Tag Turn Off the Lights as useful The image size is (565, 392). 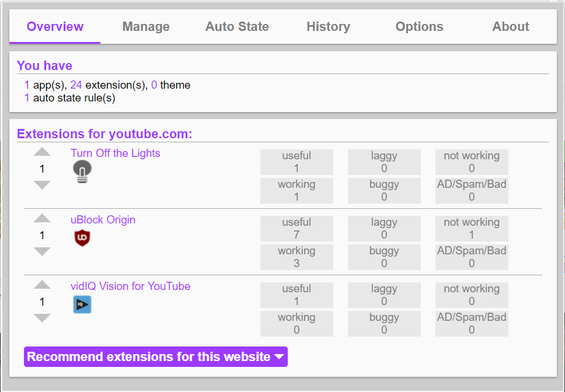pyautogui.click(x=297, y=162)
